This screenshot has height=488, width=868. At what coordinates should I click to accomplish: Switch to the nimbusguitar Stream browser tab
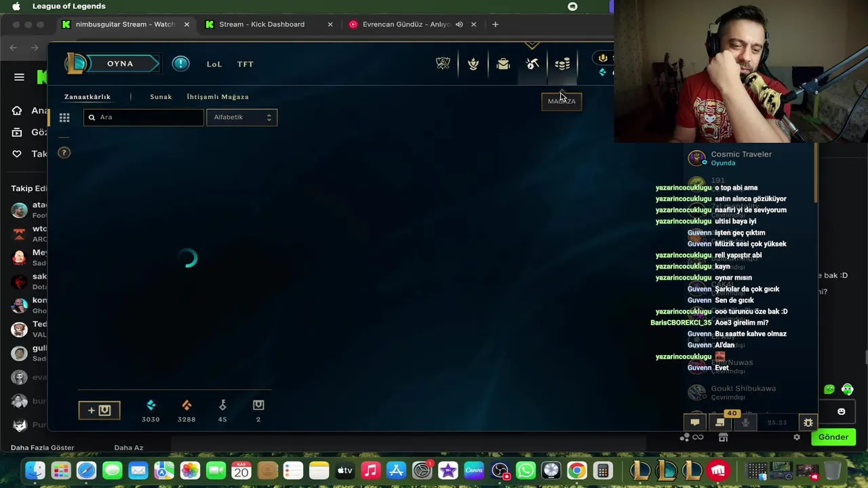[x=125, y=24]
